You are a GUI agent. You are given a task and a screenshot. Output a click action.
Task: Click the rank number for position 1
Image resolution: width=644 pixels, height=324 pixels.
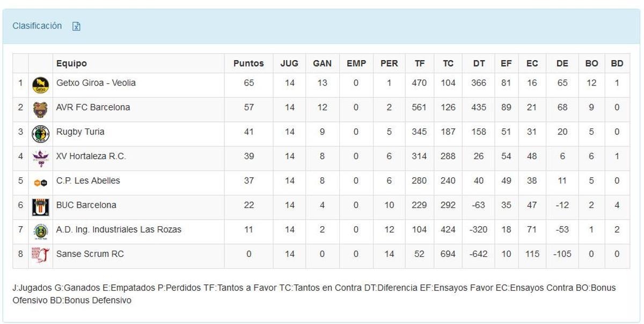[x=20, y=83]
